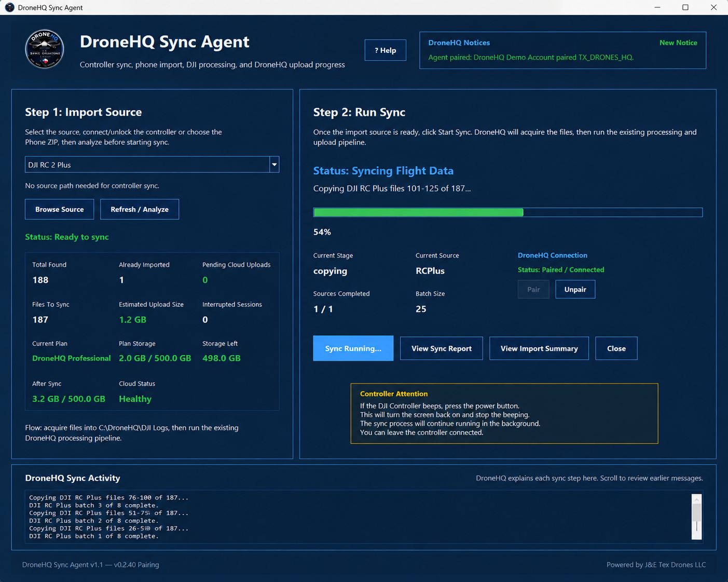Click log line 'batch 3 of 8 complete'

[94, 505]
